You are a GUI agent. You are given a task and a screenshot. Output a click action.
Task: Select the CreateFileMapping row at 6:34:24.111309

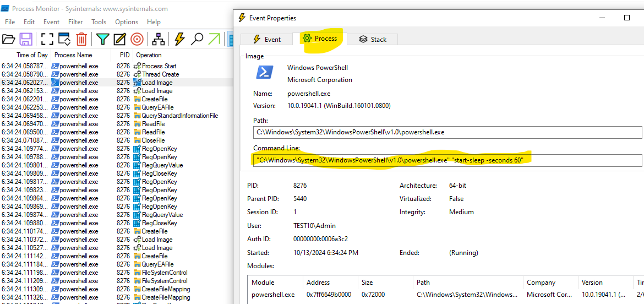(115, 289)
